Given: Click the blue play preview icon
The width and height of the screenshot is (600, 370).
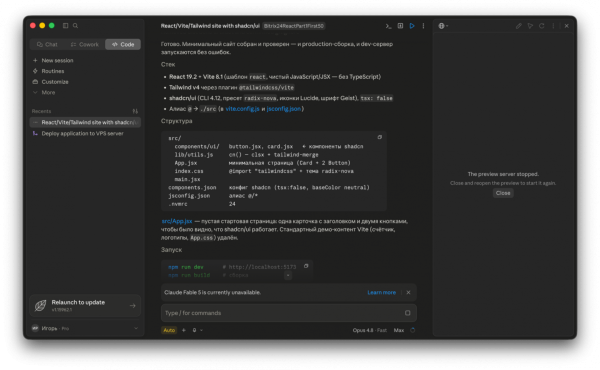Looking at the screenshot, I should pos(412,26).
